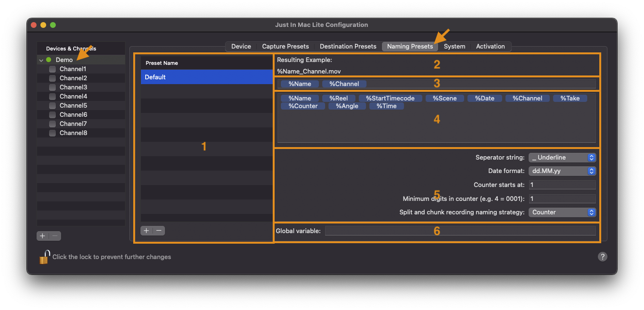Focus the Global variable text field

point(460,231)
